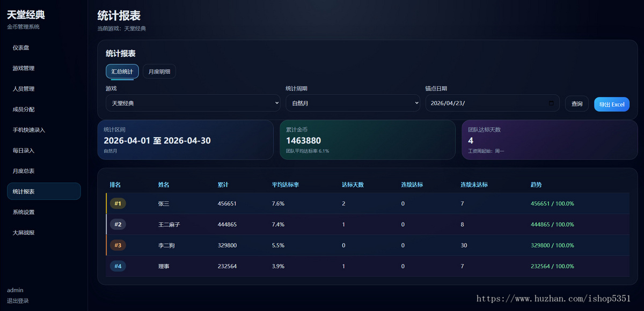The height and width of the screenshot is (311, 644).
Task: Click the 7.4% average rate cell
Action: (x=278, y=225)
